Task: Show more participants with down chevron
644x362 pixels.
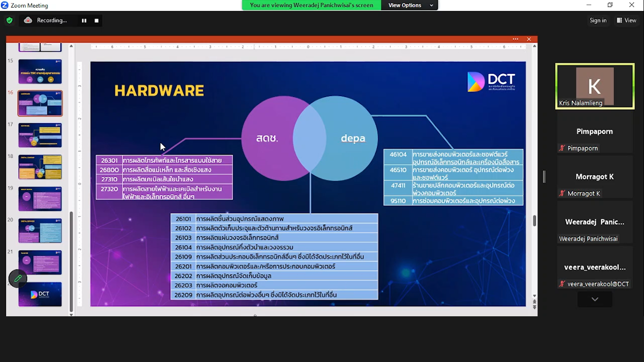Action: (595, 299)
